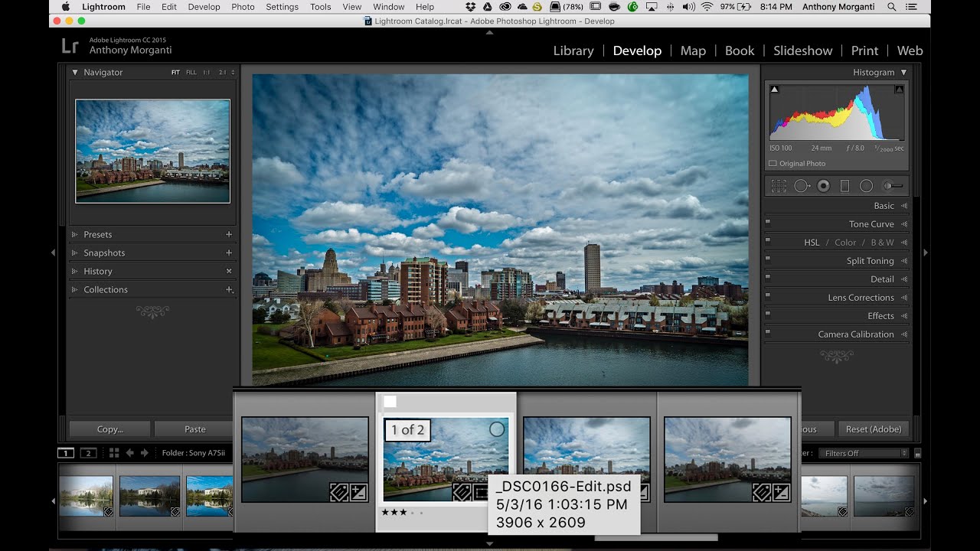Viewport: 980px width, 551px height.
Task: Open the Filters Off dropdown
Action: [x=864, y=453]
